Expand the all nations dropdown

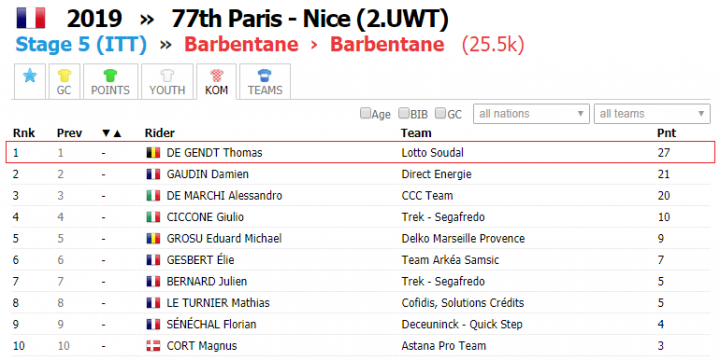(531, 114)
